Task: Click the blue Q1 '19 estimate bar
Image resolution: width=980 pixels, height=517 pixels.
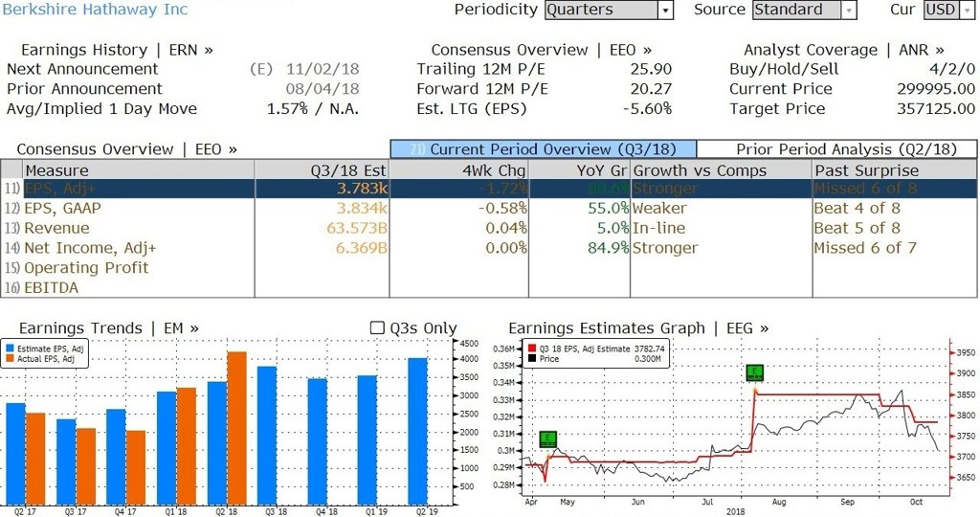Action: tap(367, 440)
